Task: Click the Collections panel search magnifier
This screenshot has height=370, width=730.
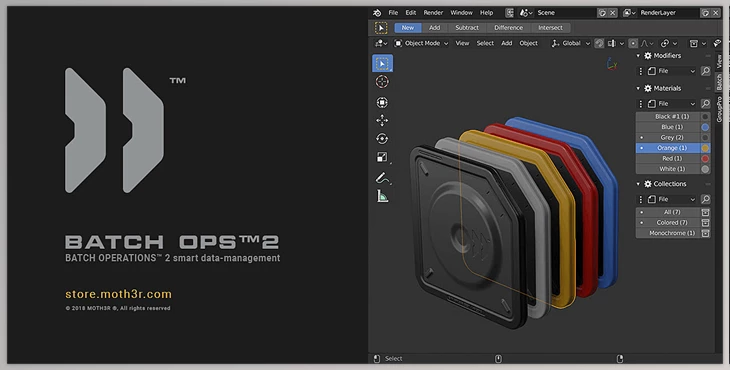Action: [x=706, y=199]
